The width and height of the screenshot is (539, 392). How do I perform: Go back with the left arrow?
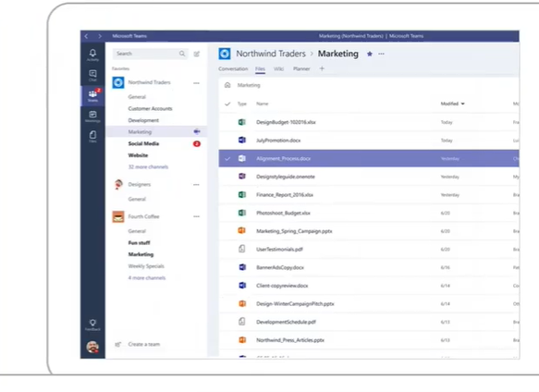coord(86,36)
